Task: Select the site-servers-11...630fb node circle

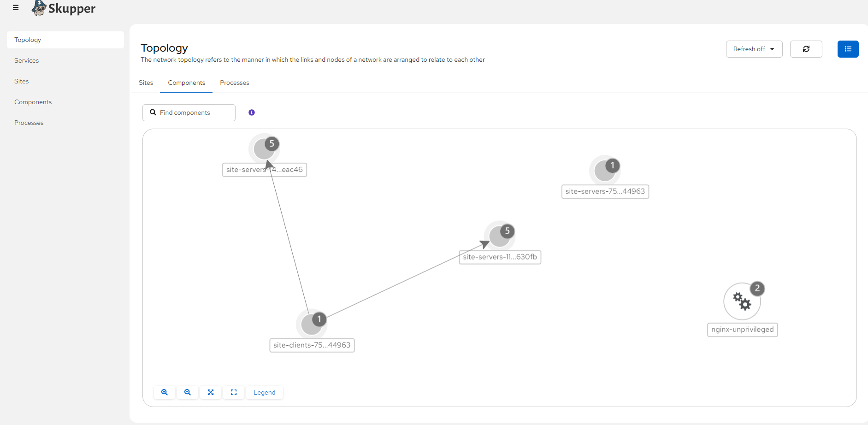Action: 499,236
